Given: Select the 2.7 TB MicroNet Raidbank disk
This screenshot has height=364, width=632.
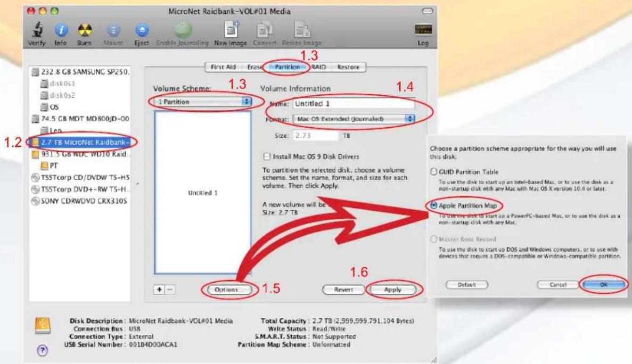Looking at the screenshot, I should click(x=80, y=142).
